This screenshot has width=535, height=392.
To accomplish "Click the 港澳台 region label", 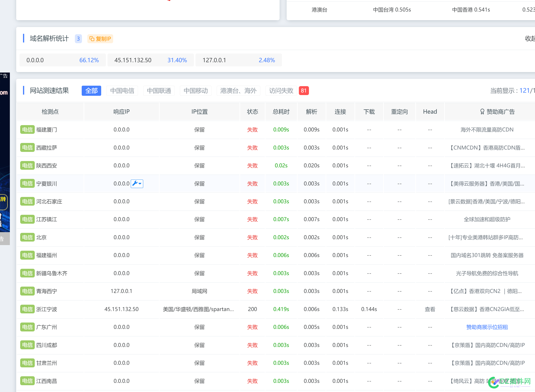I will 319,10.
